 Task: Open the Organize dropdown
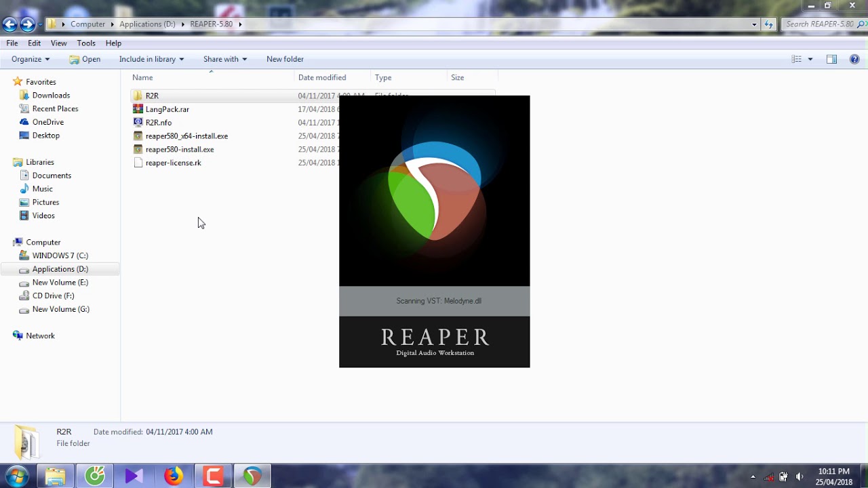(31, 59)
